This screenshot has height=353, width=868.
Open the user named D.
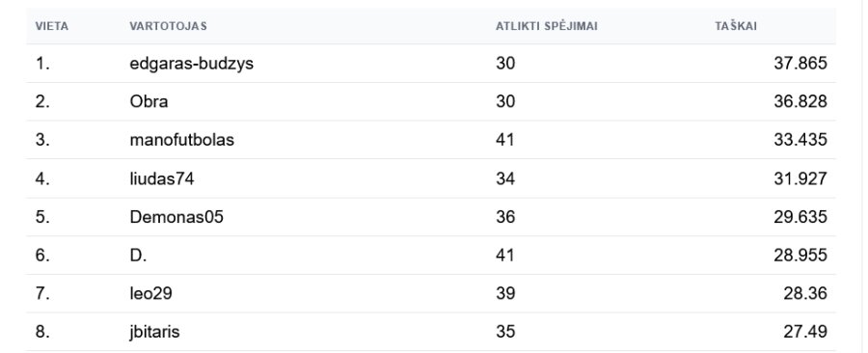click(x=138, y=255)
